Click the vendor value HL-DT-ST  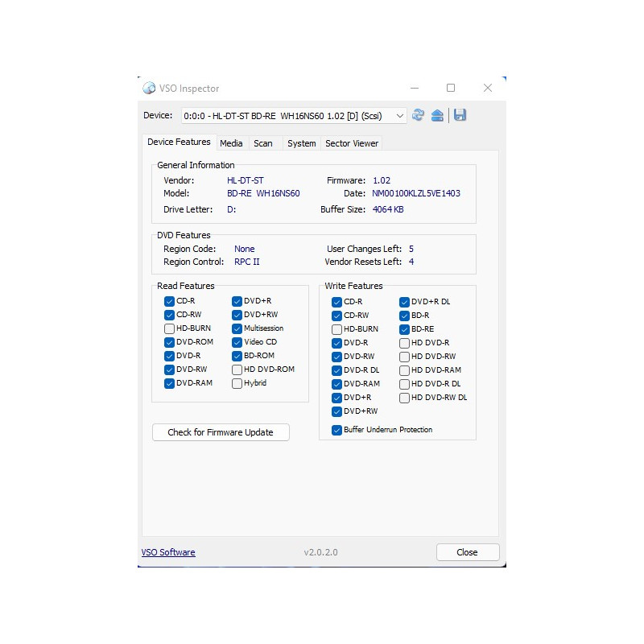point(246,180)
